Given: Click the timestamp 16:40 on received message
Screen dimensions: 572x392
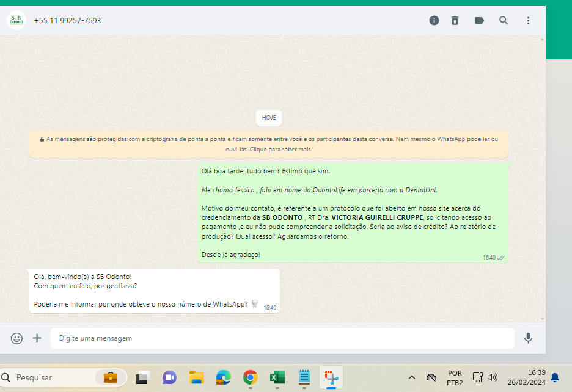Looking at the screenshot, I should point(270,307).
